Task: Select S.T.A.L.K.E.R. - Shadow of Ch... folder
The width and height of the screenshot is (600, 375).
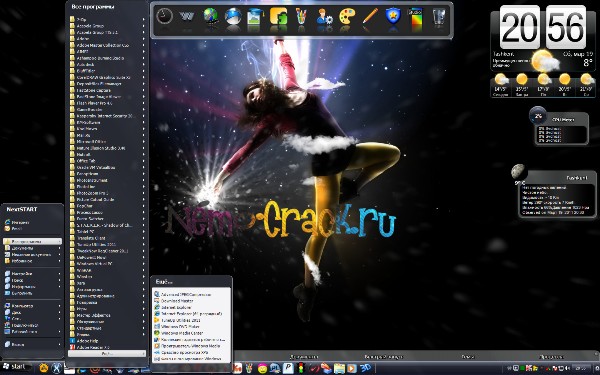Action: 107,225
